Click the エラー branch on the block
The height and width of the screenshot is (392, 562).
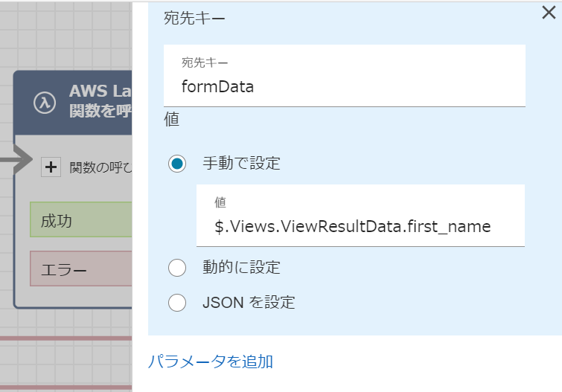[x=80, y=269]
